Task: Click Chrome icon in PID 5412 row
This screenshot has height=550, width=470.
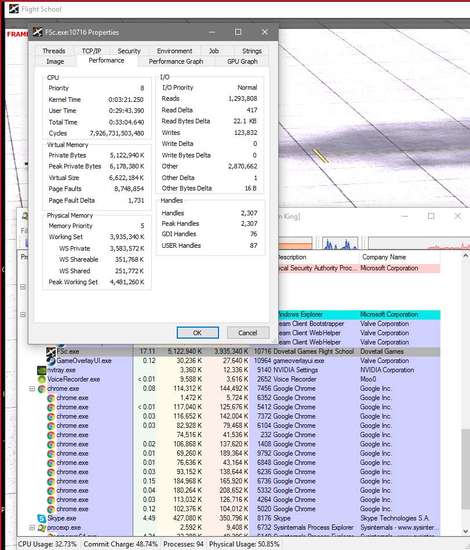Action: [x=51, y=407]
